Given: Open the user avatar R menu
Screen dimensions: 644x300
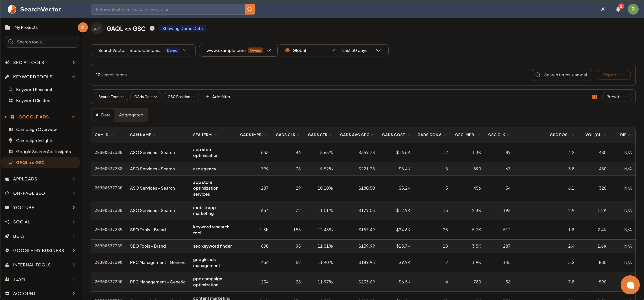Looking at the screenshot, I should [x=633, y=9].
